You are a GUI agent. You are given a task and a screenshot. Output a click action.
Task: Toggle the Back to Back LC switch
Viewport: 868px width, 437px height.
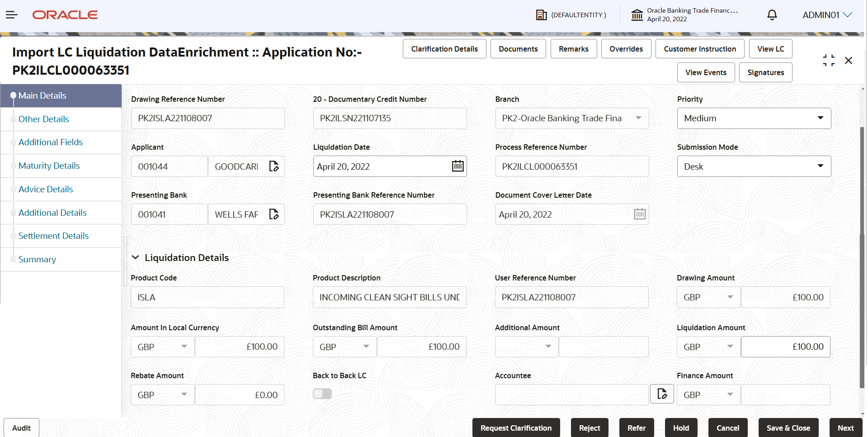click(x=322, y=394)
